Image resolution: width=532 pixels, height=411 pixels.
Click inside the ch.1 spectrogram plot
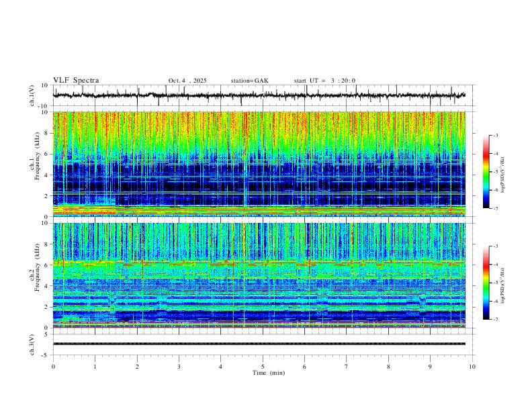coord(259,164)
